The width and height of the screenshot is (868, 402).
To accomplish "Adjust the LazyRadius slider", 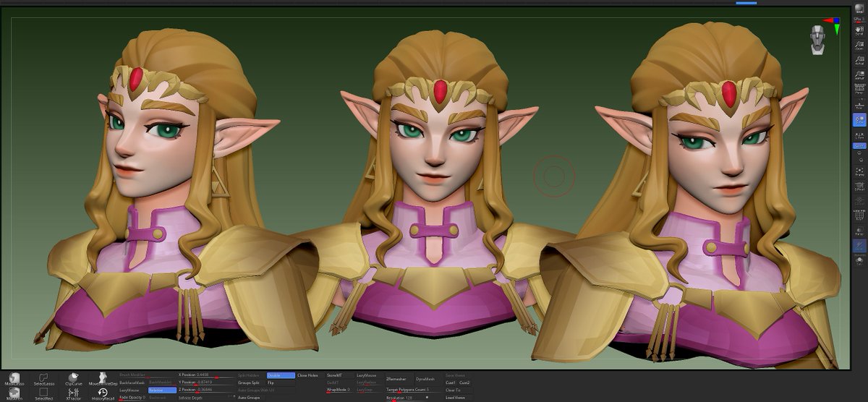I will click(369, 382).
